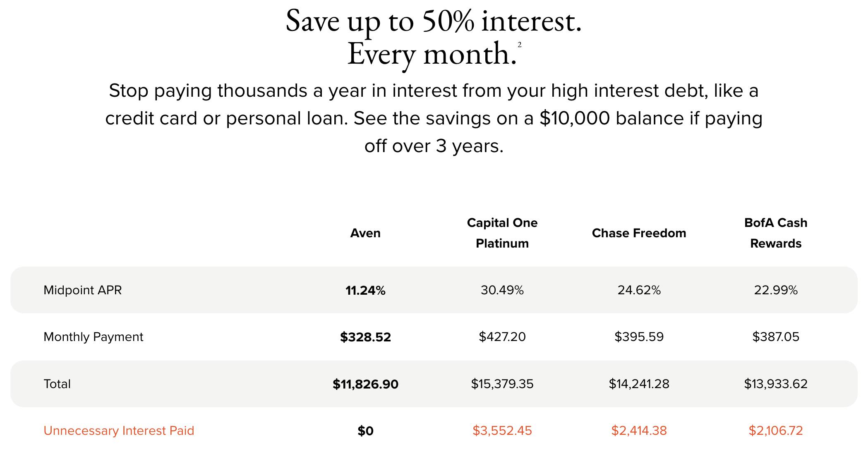
Task: Select Aven's $11,826.90 total
Action: [365, 384]
